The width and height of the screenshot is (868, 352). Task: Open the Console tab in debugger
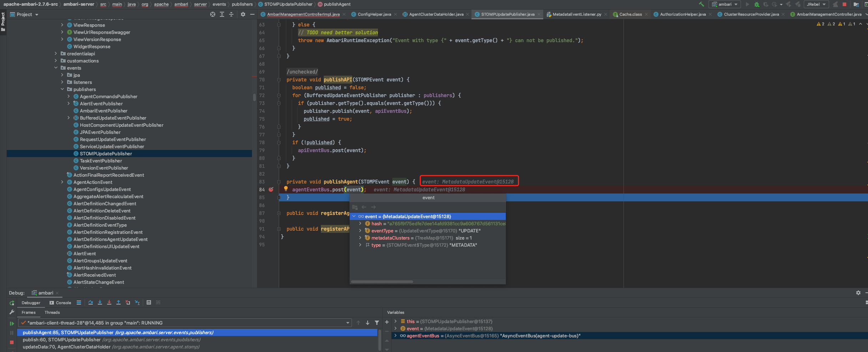[x=60, y=303]
